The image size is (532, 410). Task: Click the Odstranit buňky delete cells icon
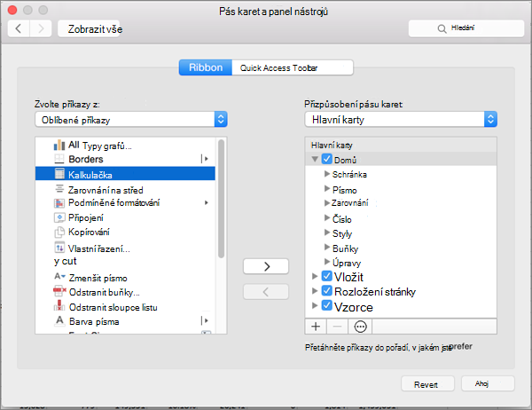[59, 291]
